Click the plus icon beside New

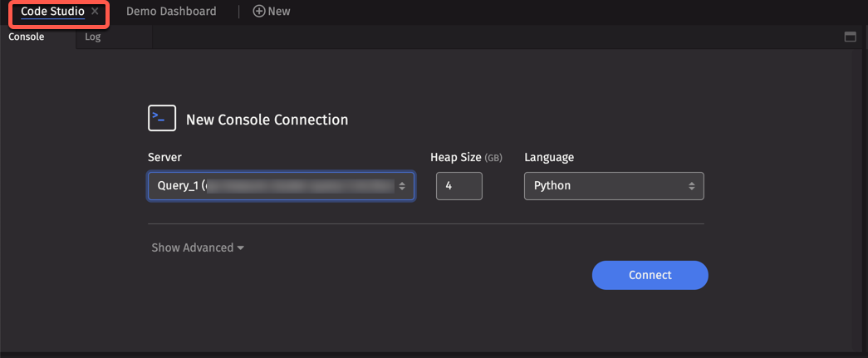(x=258, y=12)
